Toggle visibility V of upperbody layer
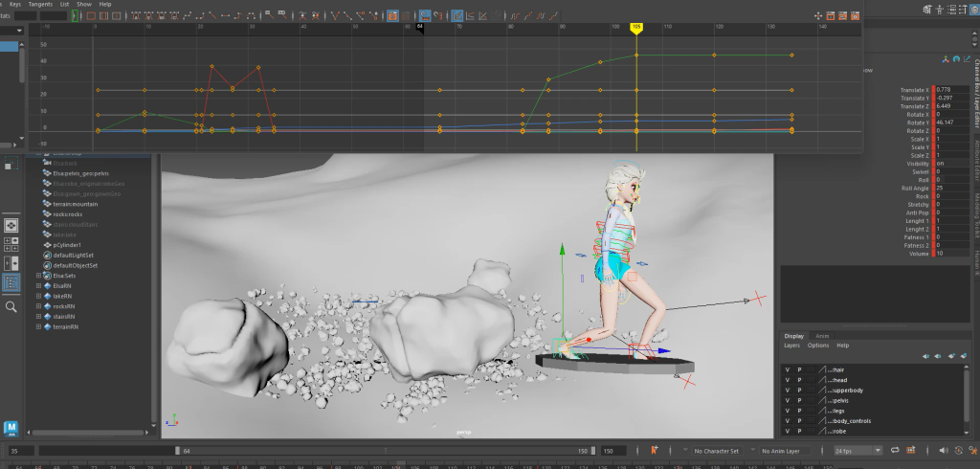Viewport: 980px width, 469px height. tap(788, 391)
